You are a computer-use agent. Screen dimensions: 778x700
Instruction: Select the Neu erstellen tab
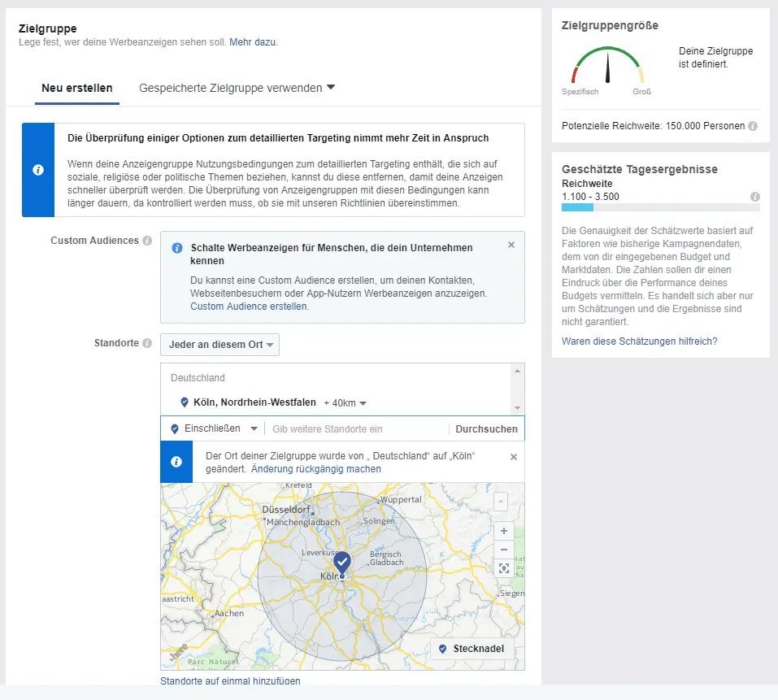click(x=77, y=89)
